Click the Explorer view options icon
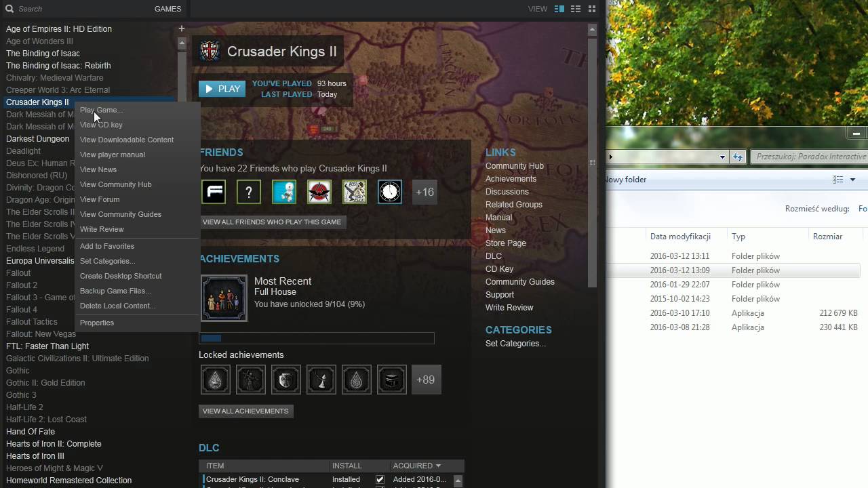Viewport: 868px width, 488px height. point(838,180)
